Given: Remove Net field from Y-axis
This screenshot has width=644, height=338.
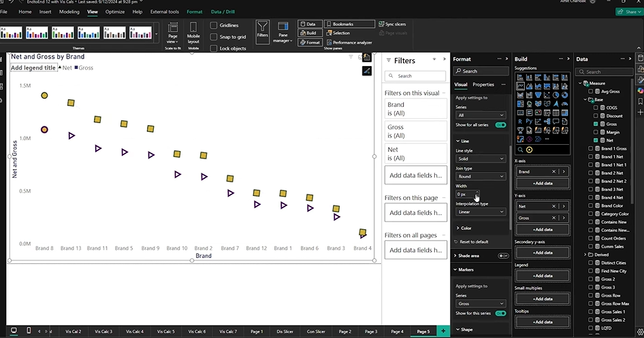Looking at the screenshot, I should point(553,206).
